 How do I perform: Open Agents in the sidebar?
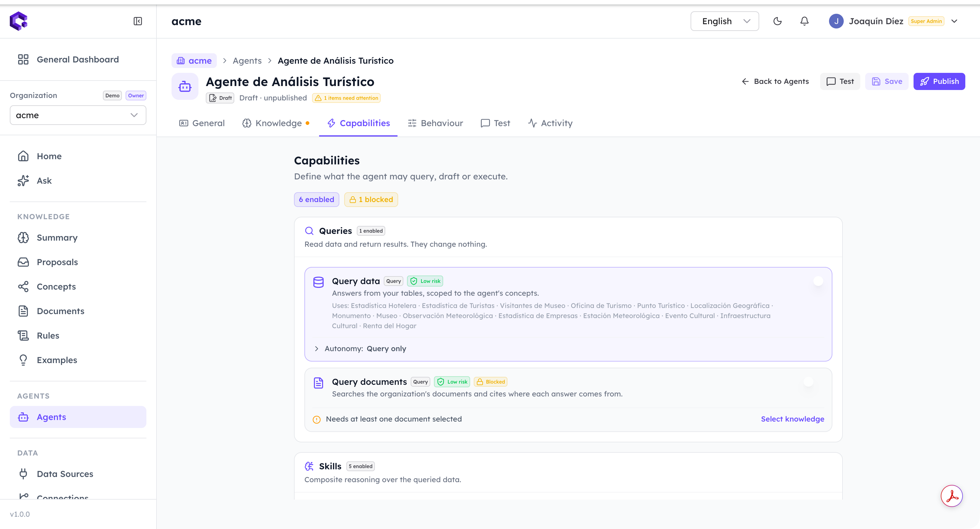tap(78, 417)
